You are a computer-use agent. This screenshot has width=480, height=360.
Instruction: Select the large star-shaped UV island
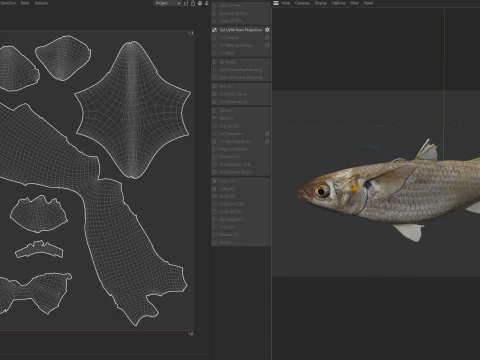click(x=133, y=110)
